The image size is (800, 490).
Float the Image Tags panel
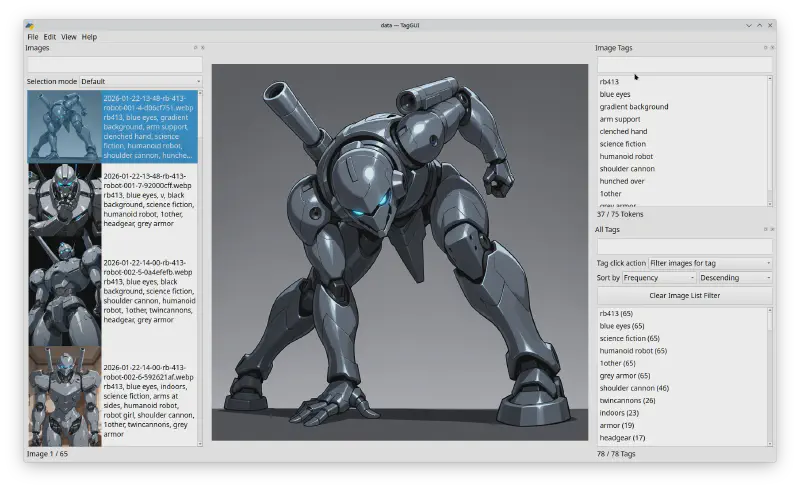(765, 48)
